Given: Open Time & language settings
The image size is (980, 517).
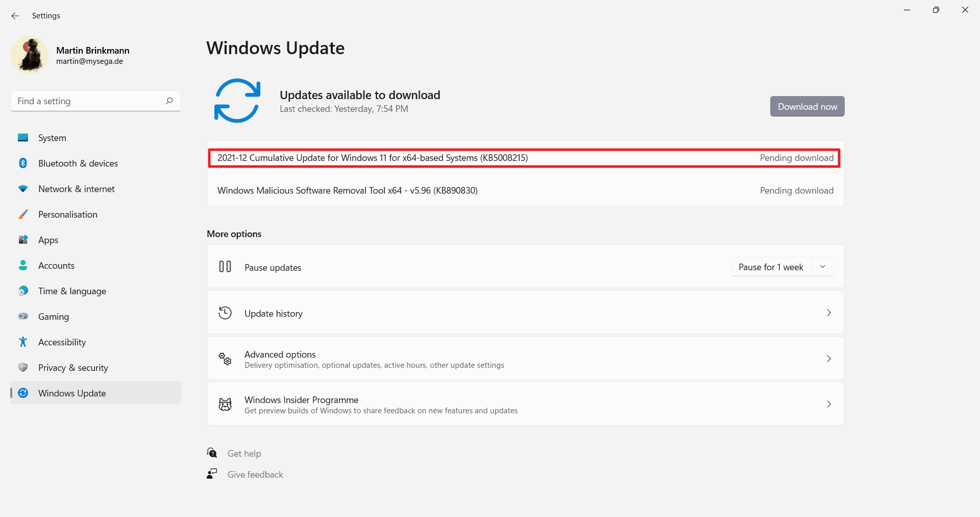Looking at the screenshot, I should tap(95, 291).
